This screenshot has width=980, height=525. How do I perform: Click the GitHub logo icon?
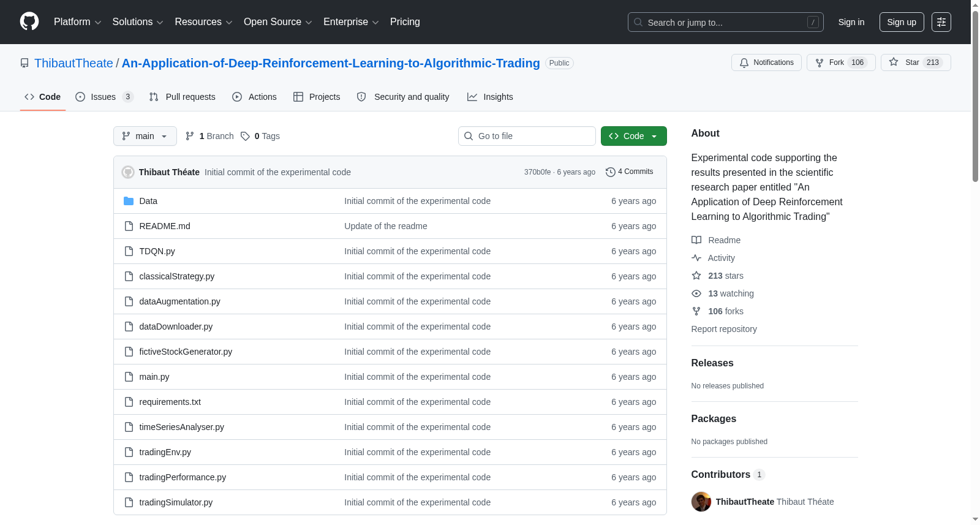click(29, 21)
